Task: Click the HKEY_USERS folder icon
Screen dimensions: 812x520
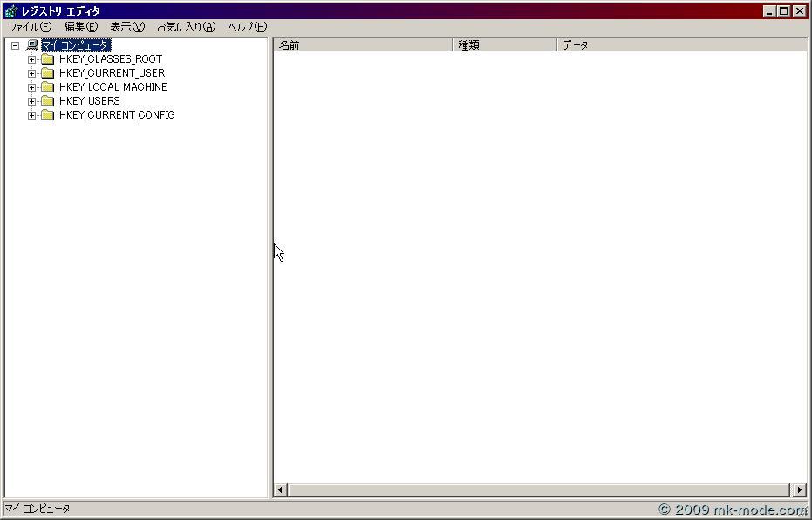Action: pyautogui.click(x=48, y=101)
